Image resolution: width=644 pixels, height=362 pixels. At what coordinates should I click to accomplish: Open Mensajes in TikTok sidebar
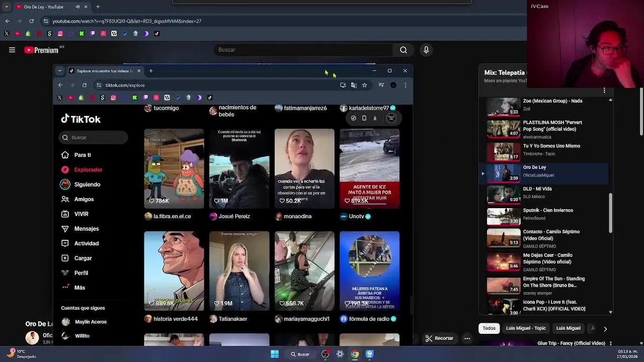coord(86,229)
